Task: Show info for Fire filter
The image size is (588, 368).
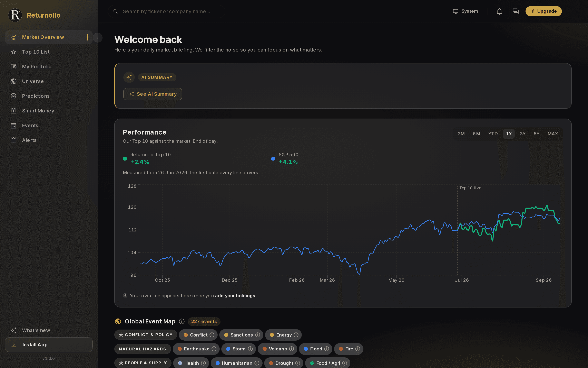Action: click(358, 349)
